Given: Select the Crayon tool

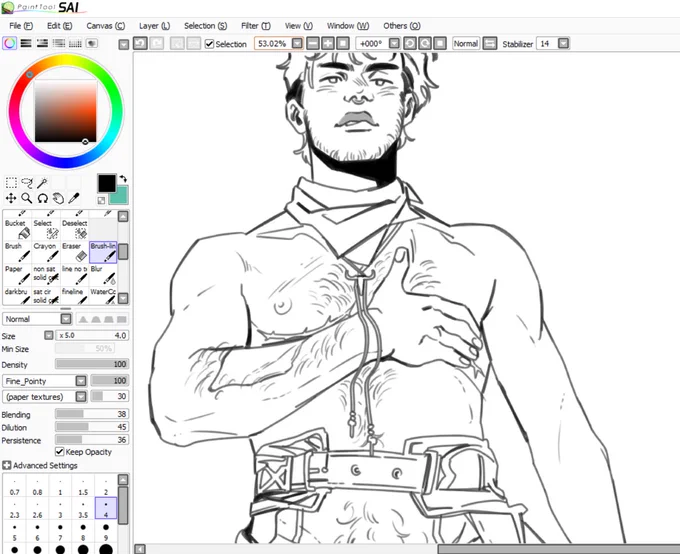Looking at the screenshot, I should (x=46, y=252).
